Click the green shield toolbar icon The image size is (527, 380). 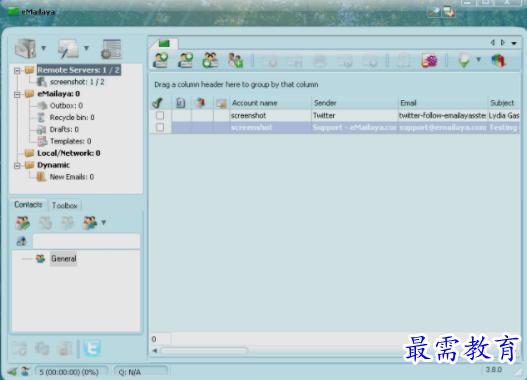point(464,60)
